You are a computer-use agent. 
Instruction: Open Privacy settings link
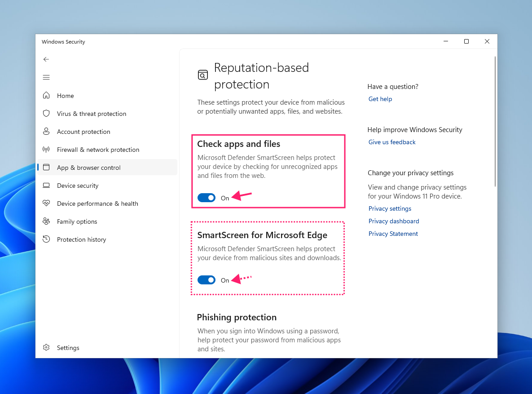click(390, 208)
